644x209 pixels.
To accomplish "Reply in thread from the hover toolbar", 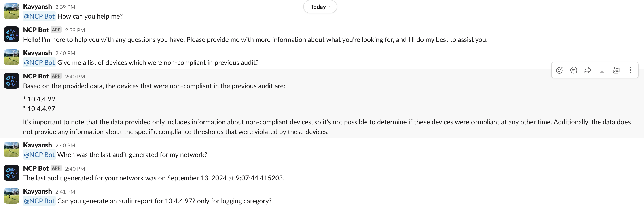I will [x=574, y=70].
